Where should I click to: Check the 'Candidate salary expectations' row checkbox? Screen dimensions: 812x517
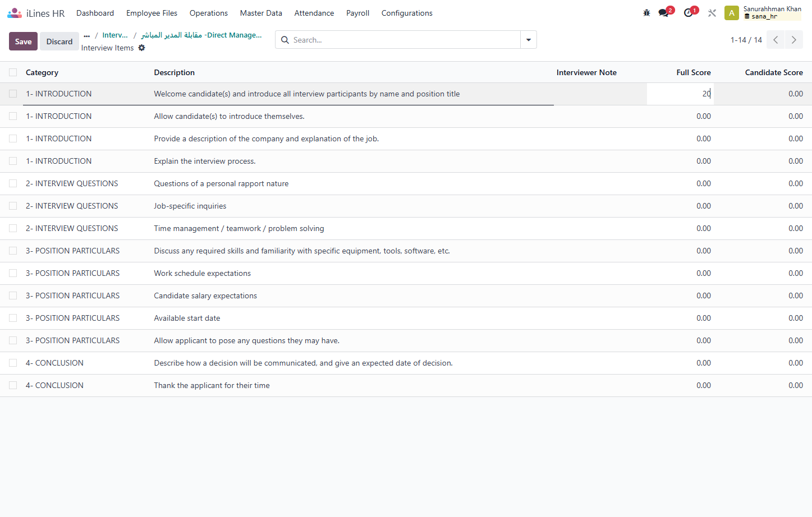point(13,296)
